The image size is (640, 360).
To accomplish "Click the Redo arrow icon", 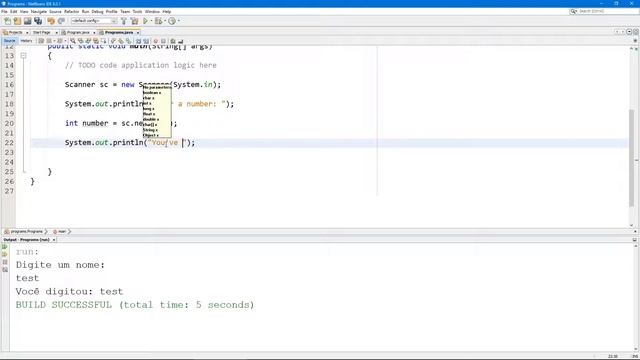I will [x=61, y=21].
